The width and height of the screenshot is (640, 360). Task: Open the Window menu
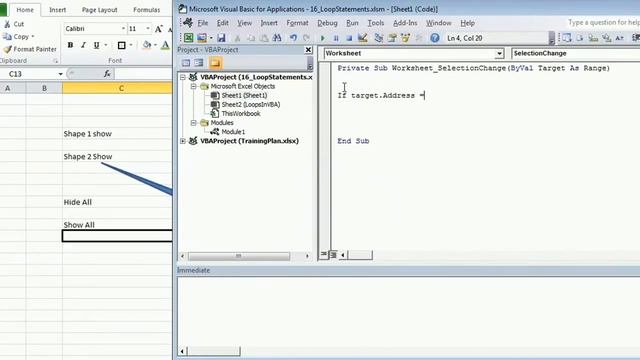[x=439, y=23]
